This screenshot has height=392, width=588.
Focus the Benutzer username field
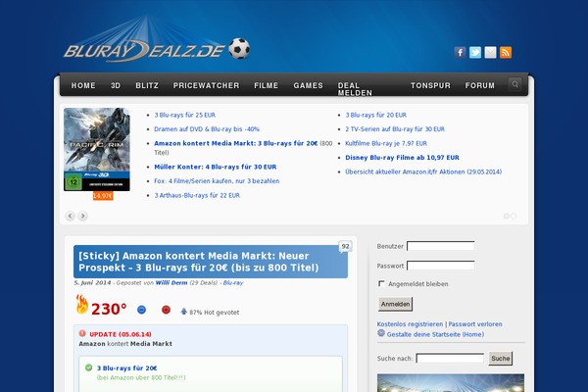(441, 246)
